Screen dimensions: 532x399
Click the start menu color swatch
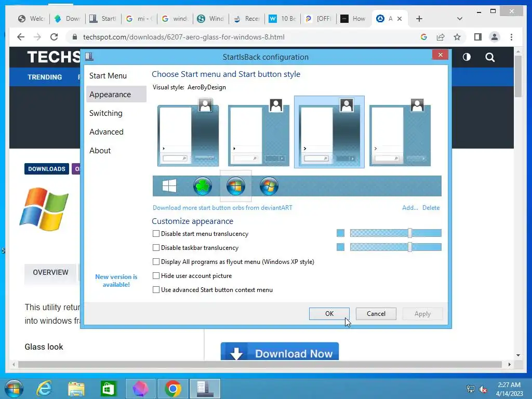coord(340,233)
